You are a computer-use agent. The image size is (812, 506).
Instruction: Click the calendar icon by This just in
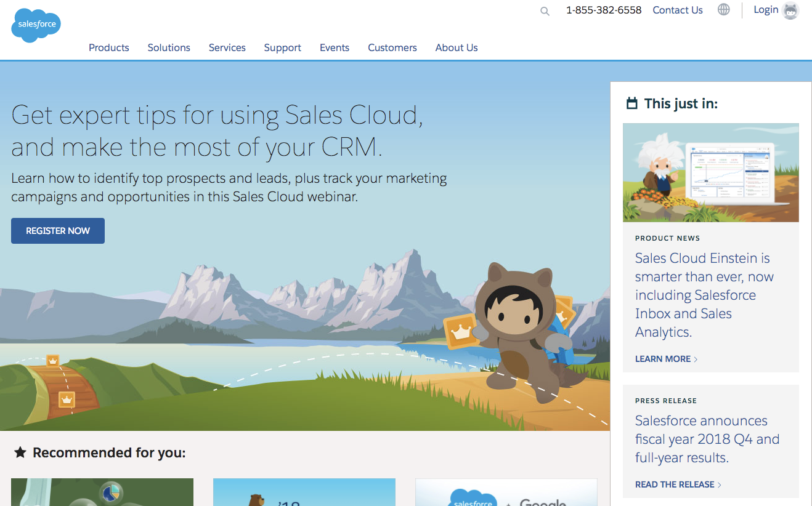pyautogui.click(x=631, y=103)
